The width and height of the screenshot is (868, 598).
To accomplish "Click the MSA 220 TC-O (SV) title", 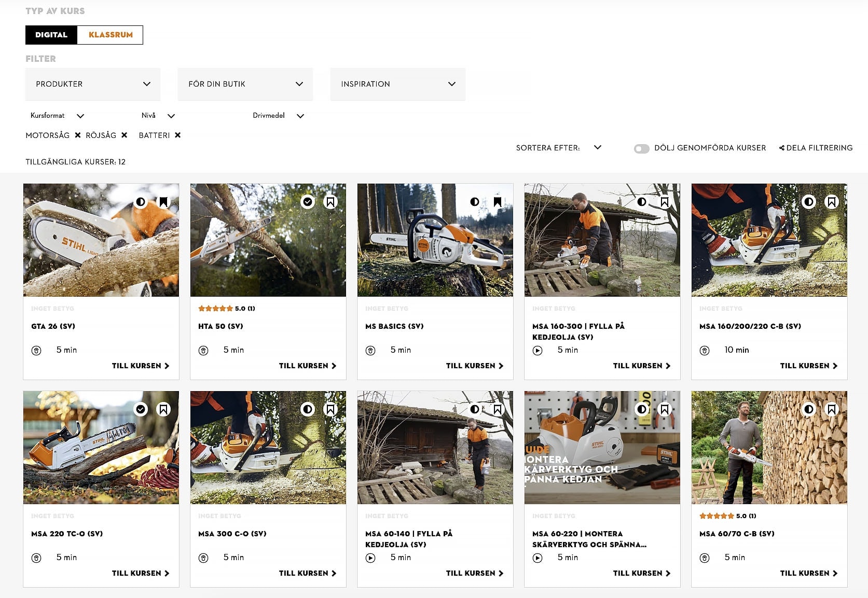I will (67, 534).
